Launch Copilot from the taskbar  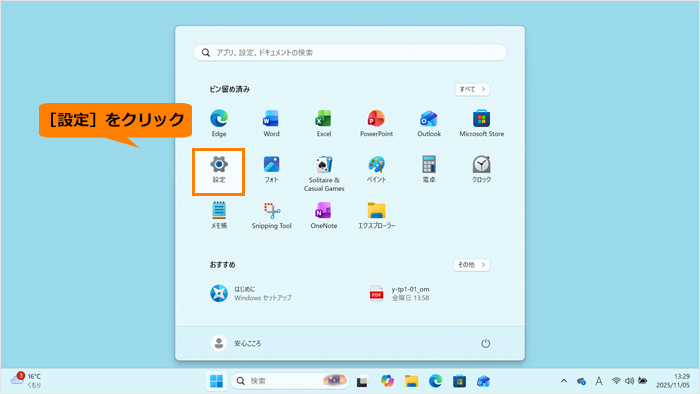[387, 381]
